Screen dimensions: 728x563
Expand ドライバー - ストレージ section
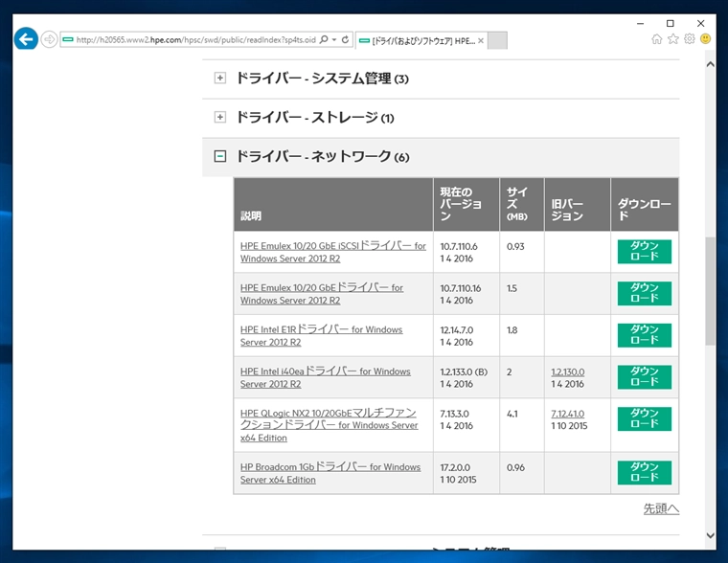tap(220, 117)
